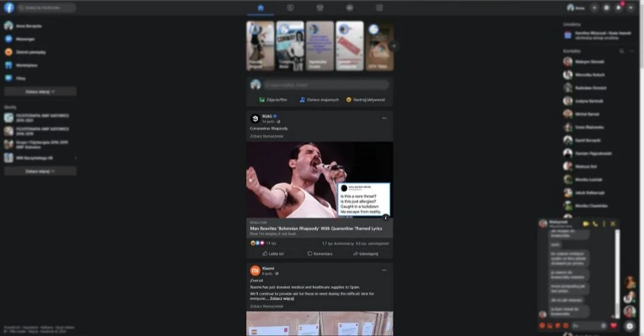
Task: Expand Zobacz więcej under the main shortcuts
Action: tap(40, 92)
